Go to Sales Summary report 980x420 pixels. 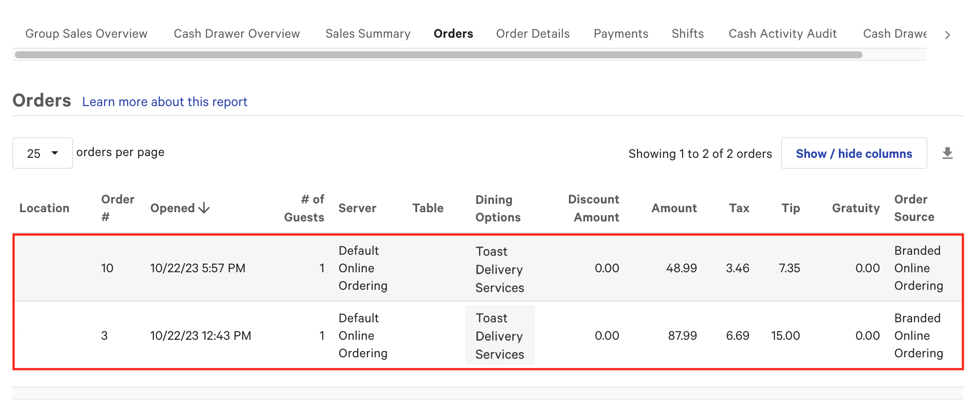pos(368,33)
